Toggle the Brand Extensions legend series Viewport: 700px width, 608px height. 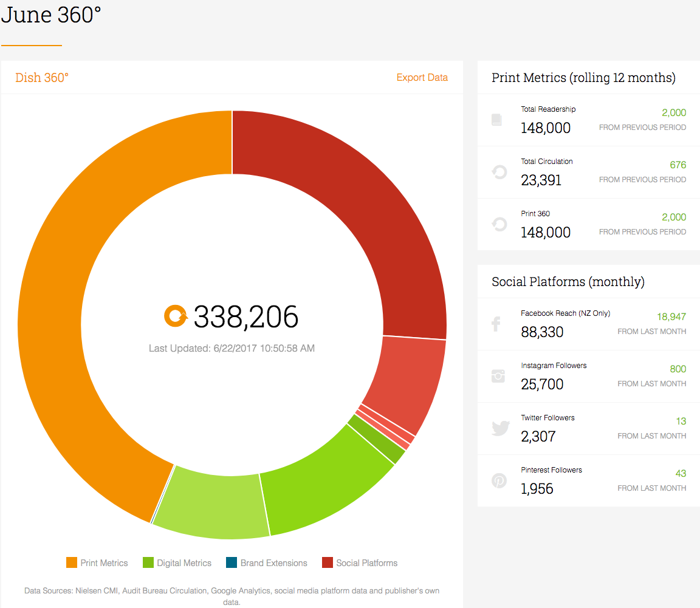[267, 563]
